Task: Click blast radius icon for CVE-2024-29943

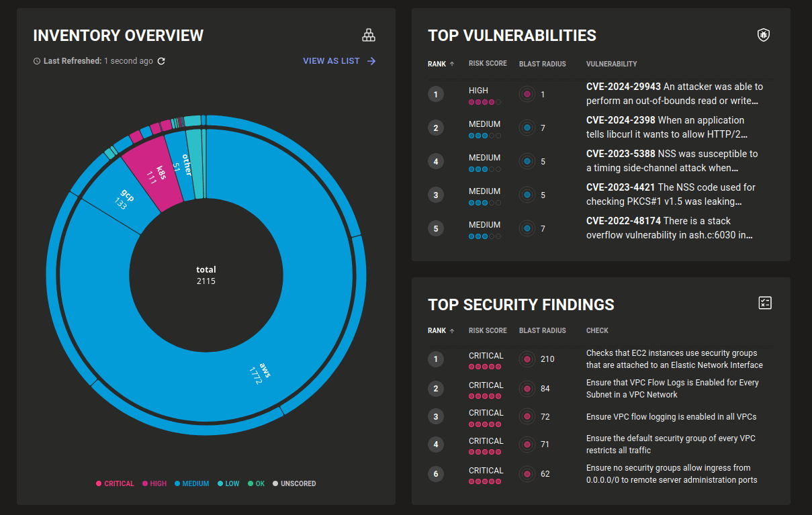Action: pyautogui.click(x=527, y=95)
